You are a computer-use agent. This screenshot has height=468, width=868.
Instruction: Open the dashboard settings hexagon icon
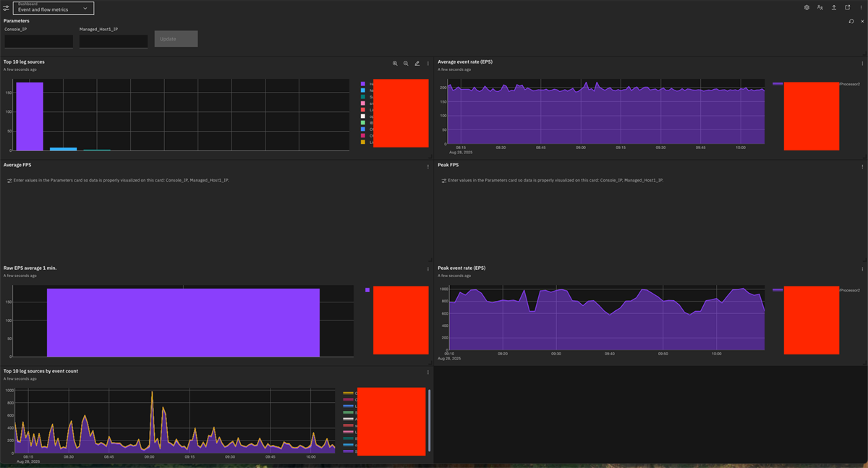[x=807, y=8]
